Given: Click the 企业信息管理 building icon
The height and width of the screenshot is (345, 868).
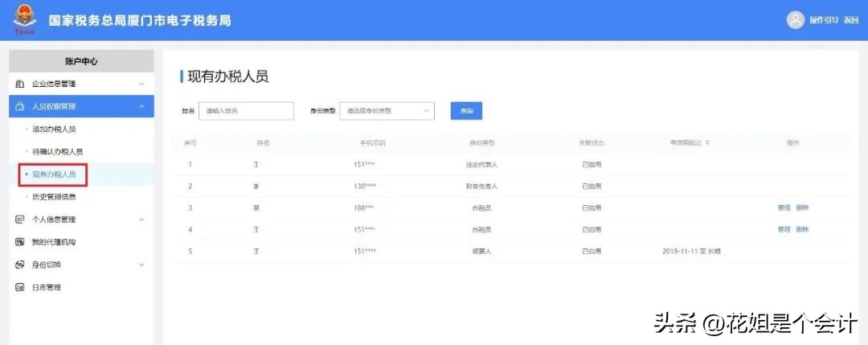Looking at the screenshot, I should pyautogui.click(x=20, y=84).
